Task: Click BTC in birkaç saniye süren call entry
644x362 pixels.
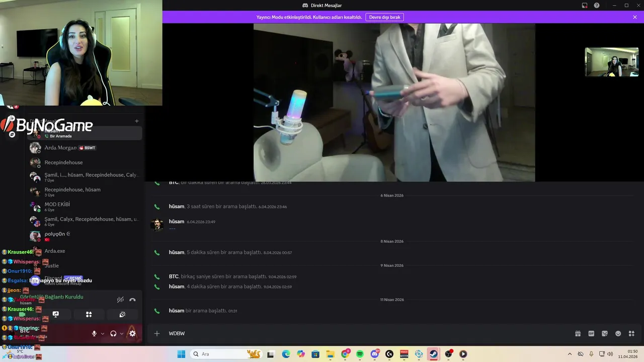Action: pyautogui.click(x=174, y=277)
